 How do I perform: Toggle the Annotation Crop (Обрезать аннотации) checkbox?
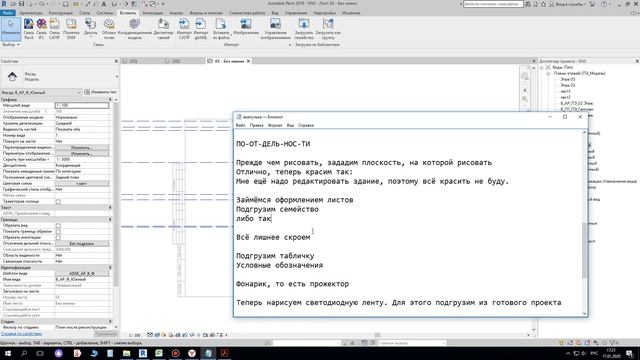[58, 238]
